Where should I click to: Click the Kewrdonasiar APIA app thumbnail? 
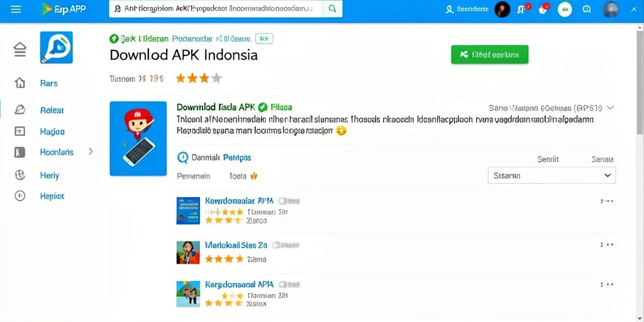click(188, 210)
